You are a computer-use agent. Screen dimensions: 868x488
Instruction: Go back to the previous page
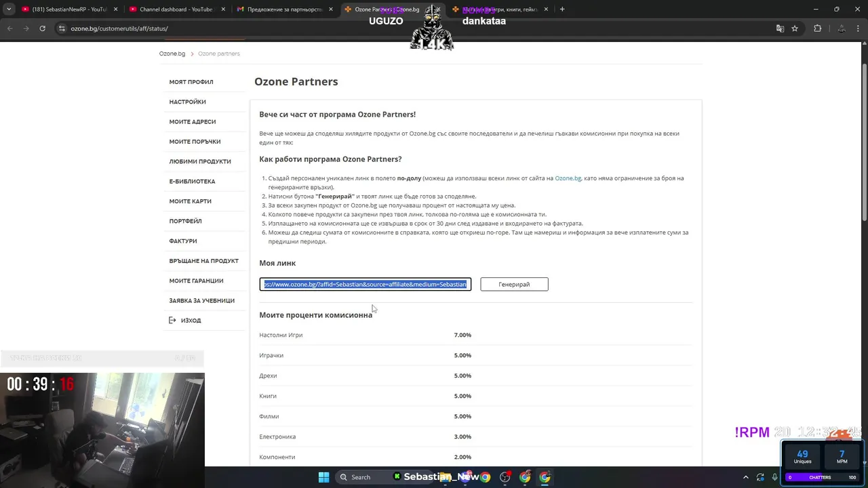[x=9, y=28]
